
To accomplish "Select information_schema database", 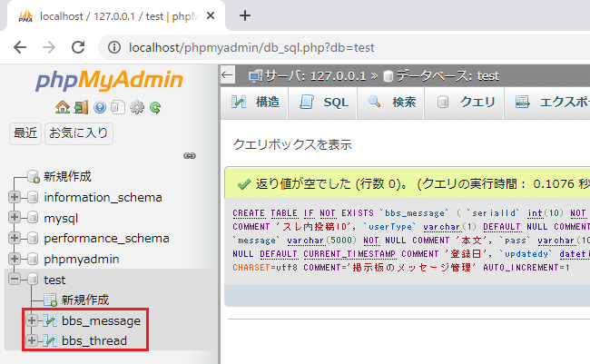I will click(x=103, y=197).
